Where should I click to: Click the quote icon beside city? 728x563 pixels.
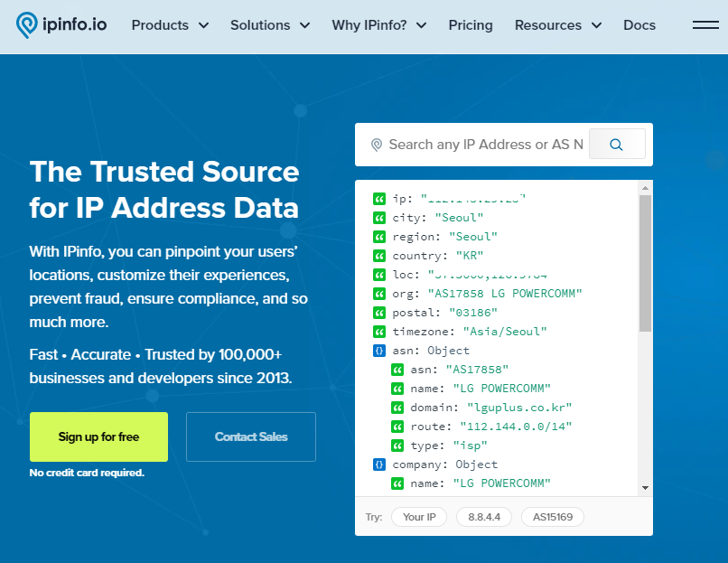point(379,218)
